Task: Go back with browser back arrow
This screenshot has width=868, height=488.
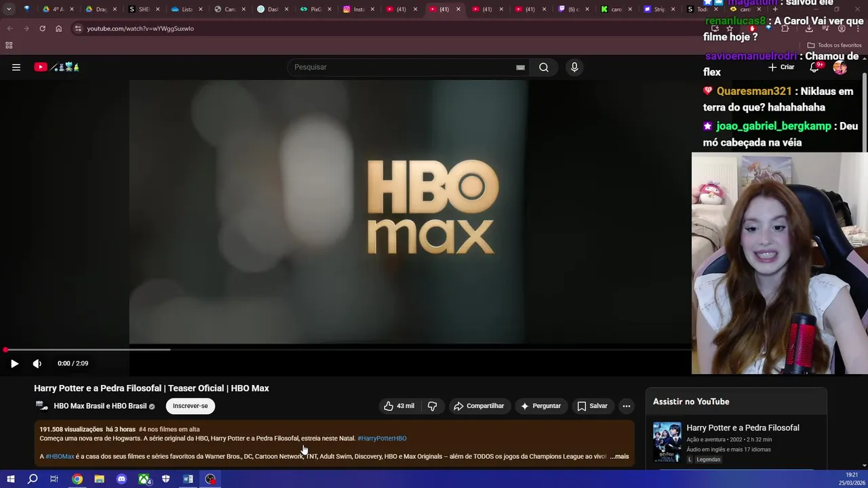Action: (x=9, y=28)
